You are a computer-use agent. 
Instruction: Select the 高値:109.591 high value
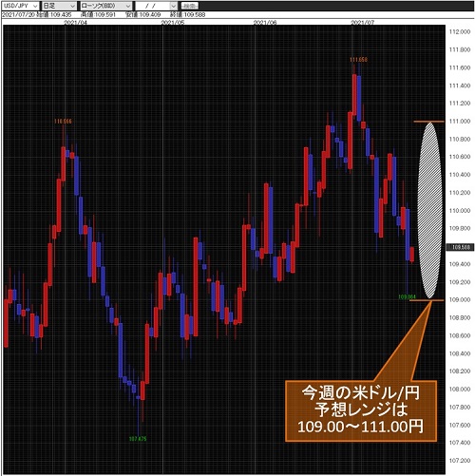[x=98, y=14]
